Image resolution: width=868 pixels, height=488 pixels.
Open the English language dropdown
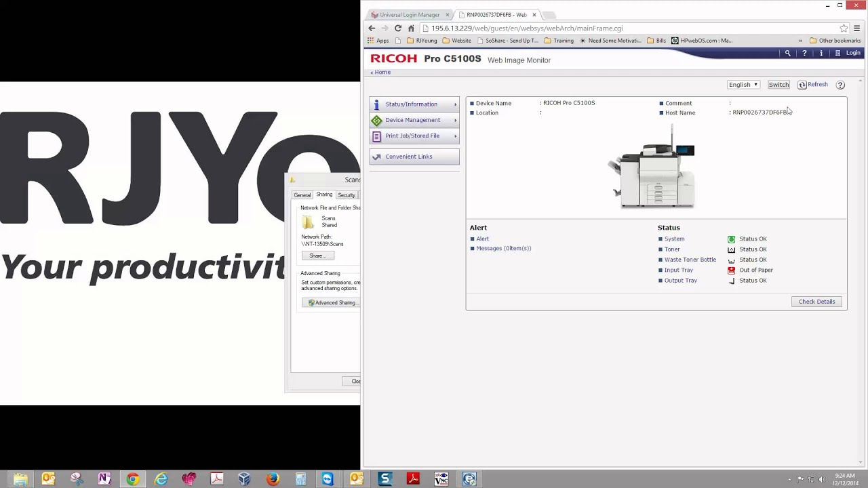743,85
